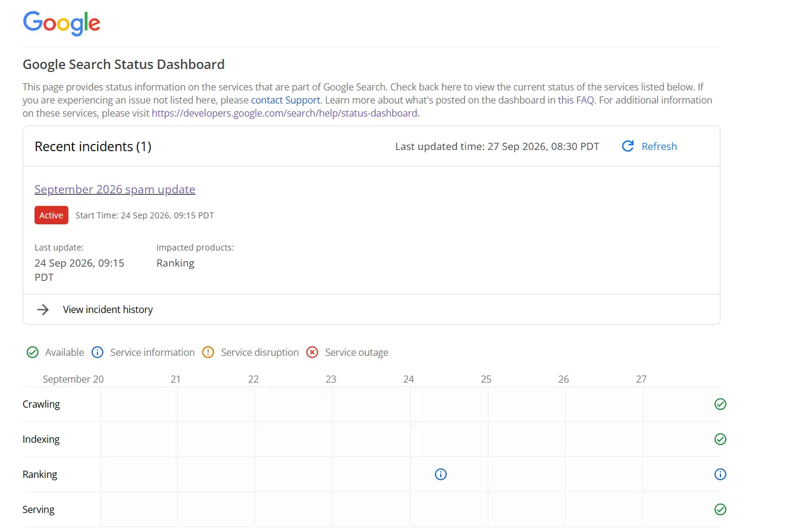The height and width of the screenshot is (532, 793).
Task: Click the Last update: label in the incident
Action: (x=59, y=248)
